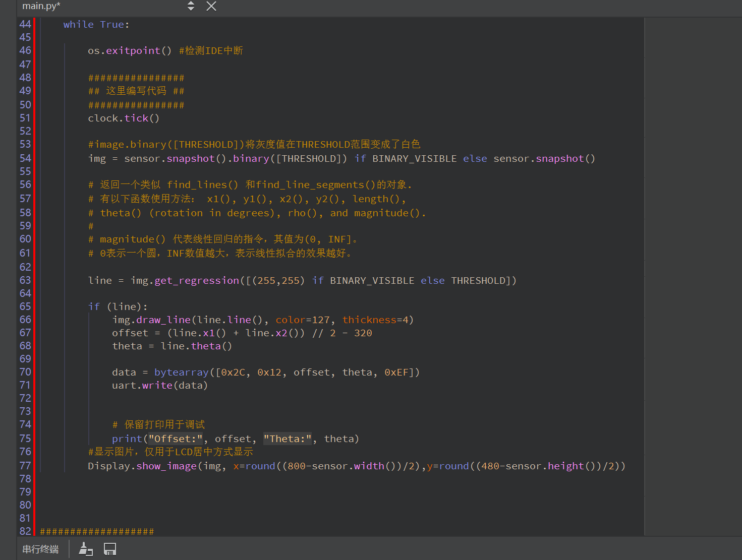Place cursor on the get_regression method call

point(197,280)
